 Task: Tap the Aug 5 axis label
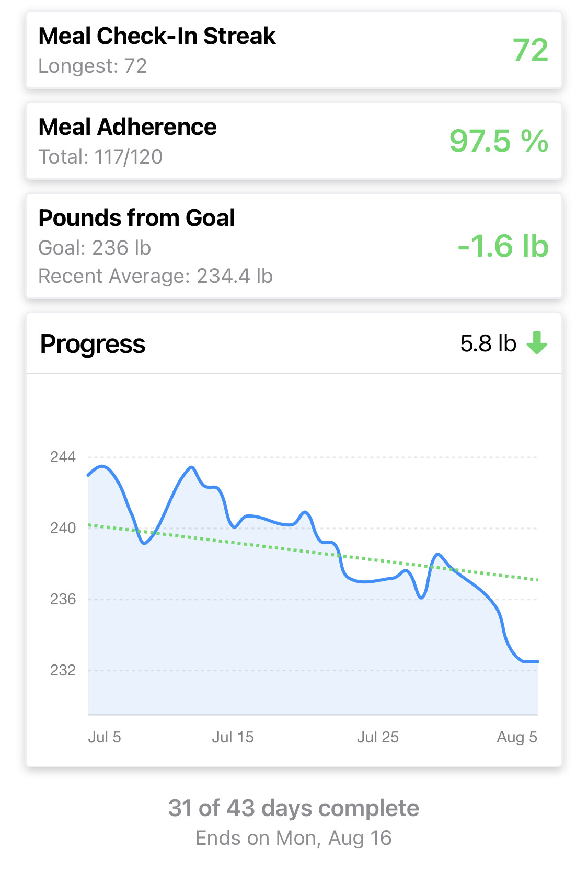pos(516,737)
